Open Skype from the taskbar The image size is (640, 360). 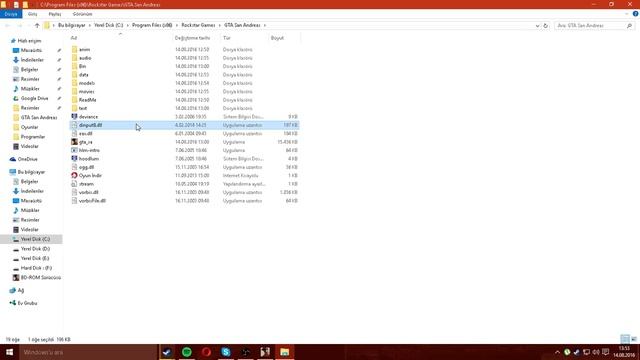pos(226,352)
